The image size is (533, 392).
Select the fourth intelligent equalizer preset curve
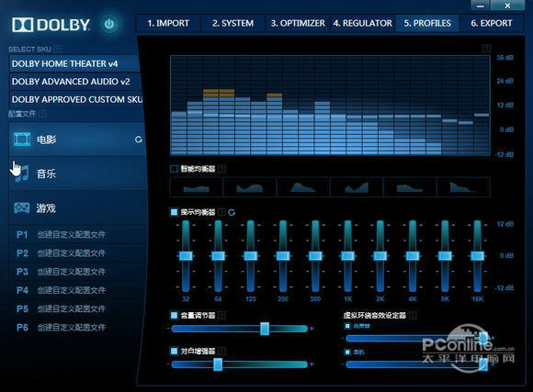357,187
